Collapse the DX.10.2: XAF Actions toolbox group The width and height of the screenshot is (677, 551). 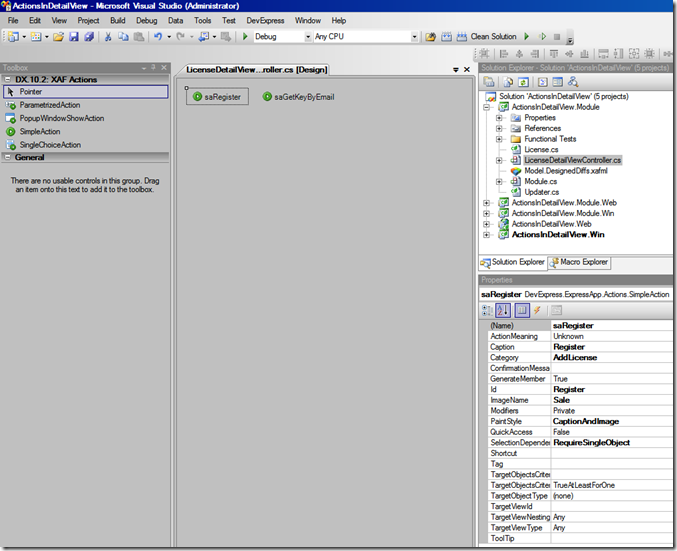coord(7,79)
